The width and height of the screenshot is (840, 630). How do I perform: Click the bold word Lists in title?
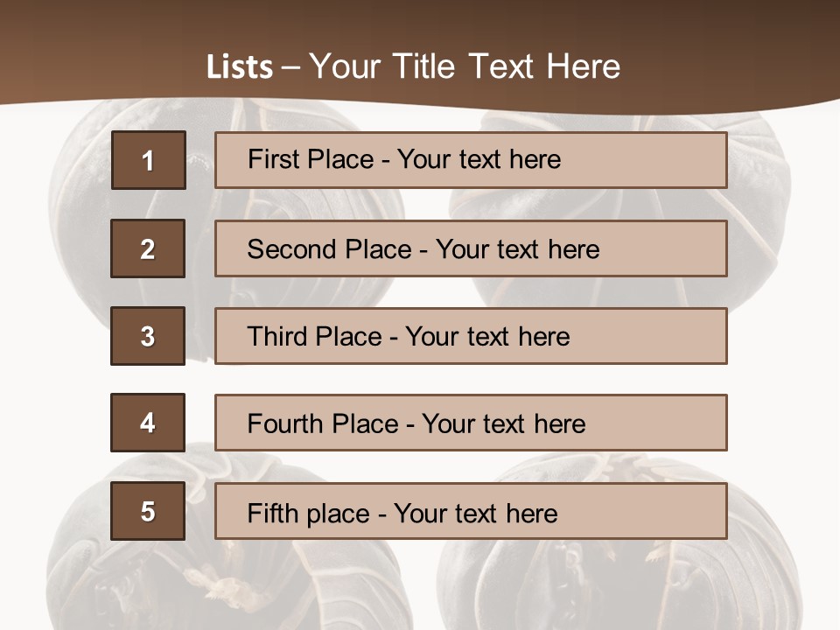coord(239,67)
